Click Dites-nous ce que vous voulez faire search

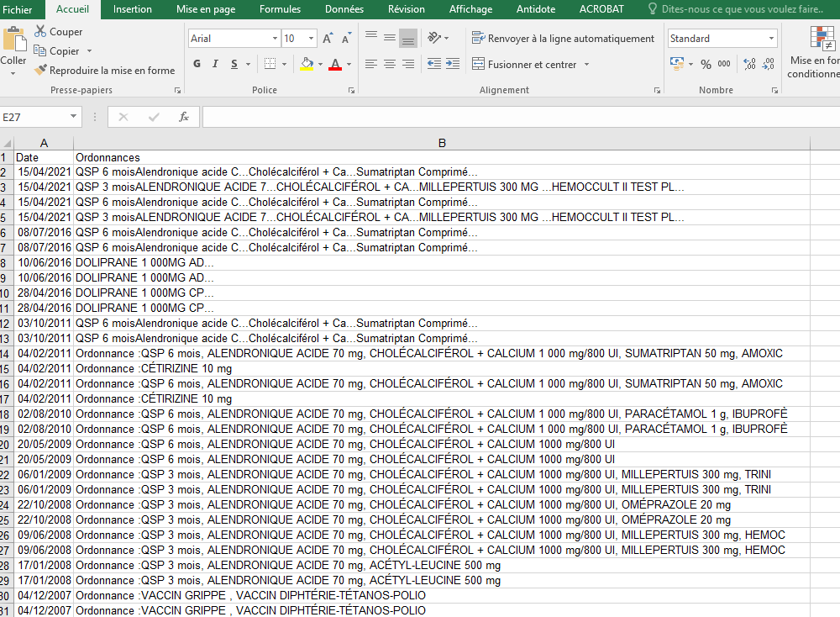point(736,9)
